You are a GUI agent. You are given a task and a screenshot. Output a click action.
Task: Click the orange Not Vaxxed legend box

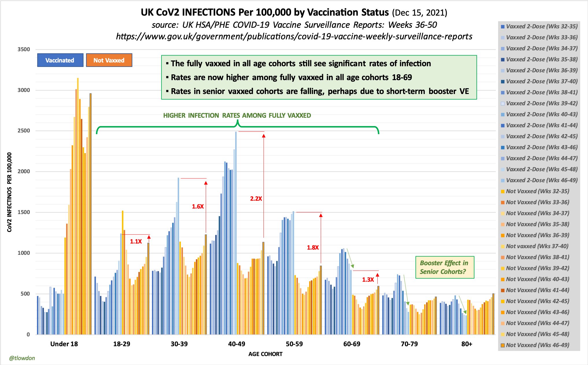[109, 60]
